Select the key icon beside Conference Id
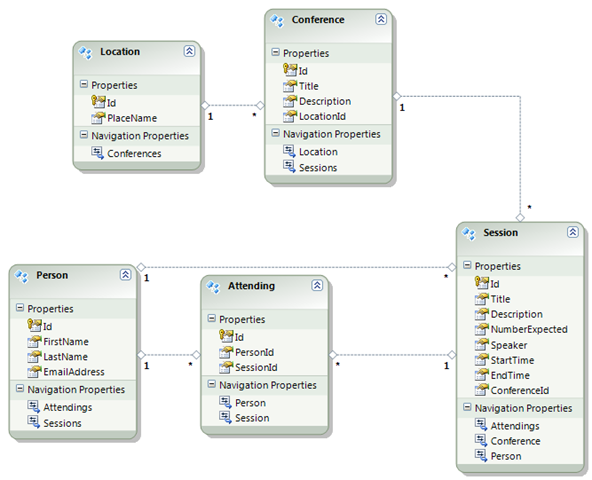Viewport: 592px width, 480px height. click(x=290, y=70)
